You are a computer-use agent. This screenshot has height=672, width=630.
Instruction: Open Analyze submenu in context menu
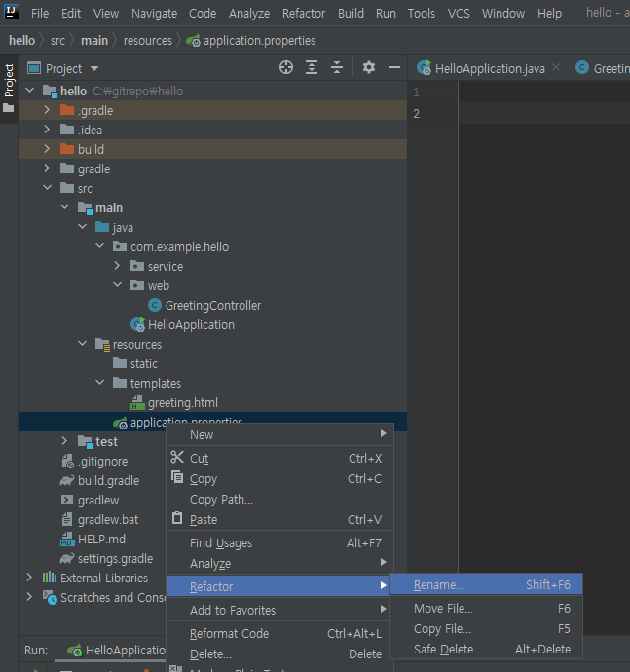click(279, 564)
